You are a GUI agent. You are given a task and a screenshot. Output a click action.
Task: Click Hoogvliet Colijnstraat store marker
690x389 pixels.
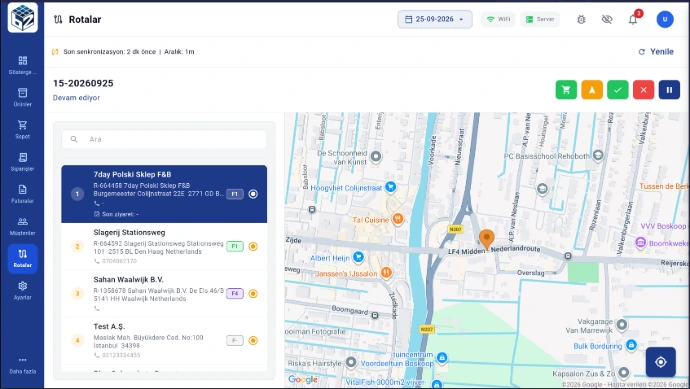click(x=390, y=187)
